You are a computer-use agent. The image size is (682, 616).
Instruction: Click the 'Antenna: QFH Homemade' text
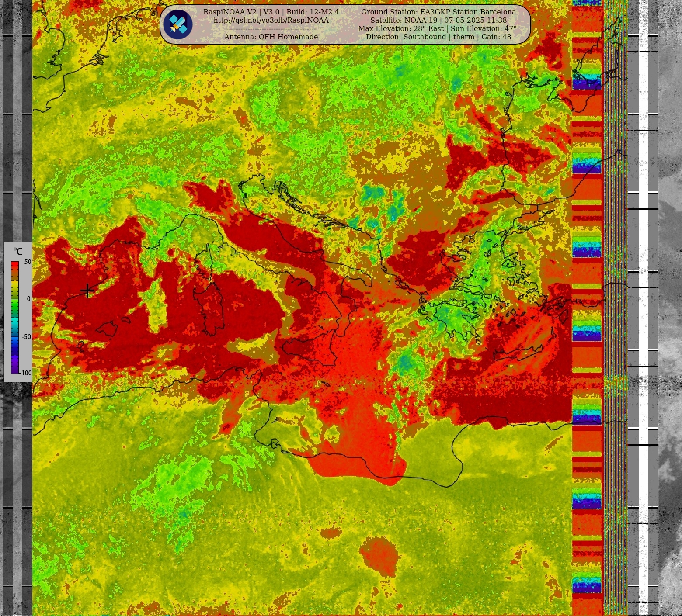pos(271,37)
